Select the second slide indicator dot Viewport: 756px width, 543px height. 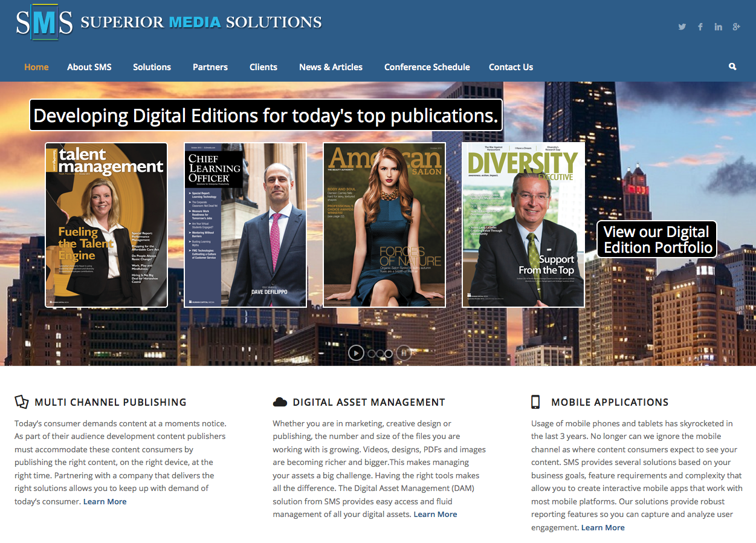(x=380, y=353)
